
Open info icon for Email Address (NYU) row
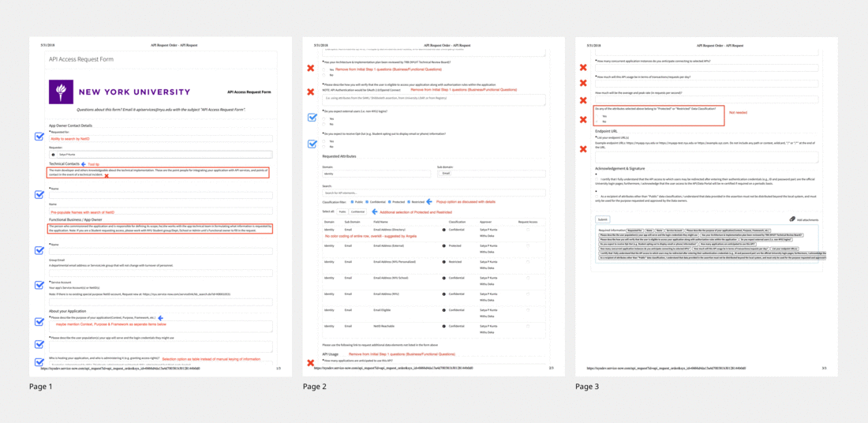(444, 294)
